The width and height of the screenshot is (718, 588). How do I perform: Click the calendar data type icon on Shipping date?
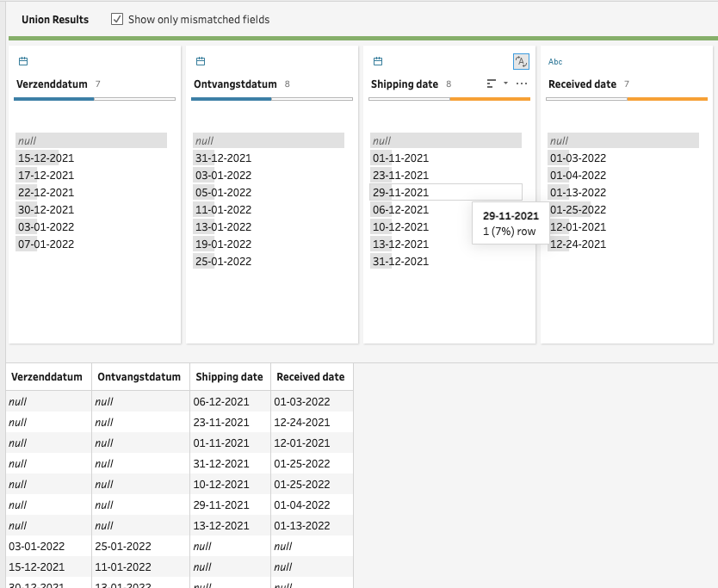pyautogui.click(x=377, y=62)
